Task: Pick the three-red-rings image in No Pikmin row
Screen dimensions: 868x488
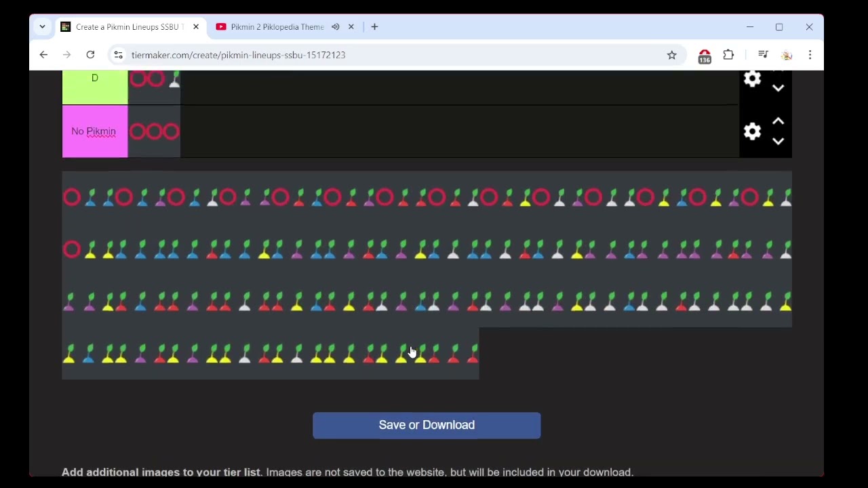Action: point(155,131)
